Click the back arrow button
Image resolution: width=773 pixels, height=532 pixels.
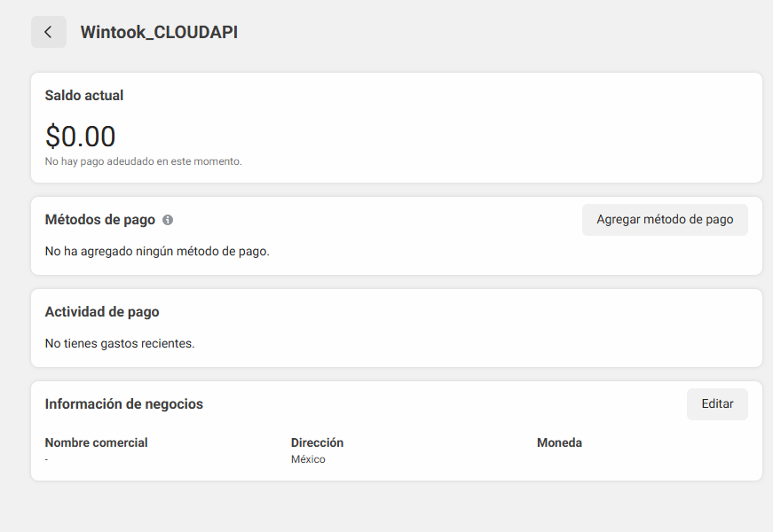click(x=48, y=32)
